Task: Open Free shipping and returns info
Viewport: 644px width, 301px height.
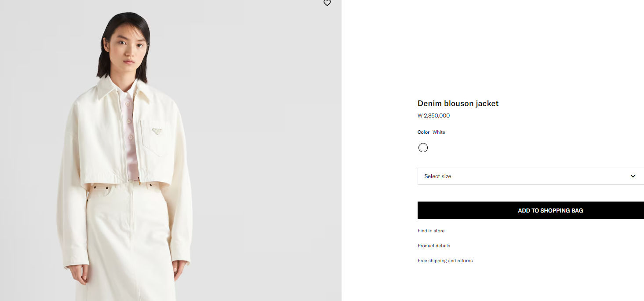Action: tap(445, 261)
